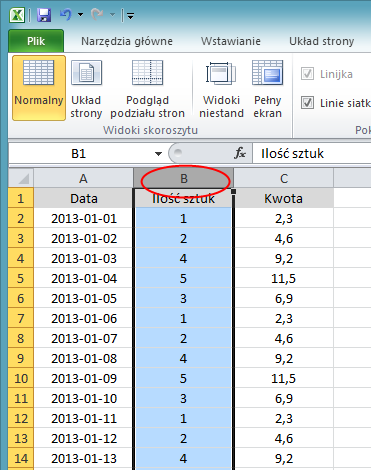Click the Redo arrow icon
This screenshot has height=470, width=371.
click(x=97, y=15)
